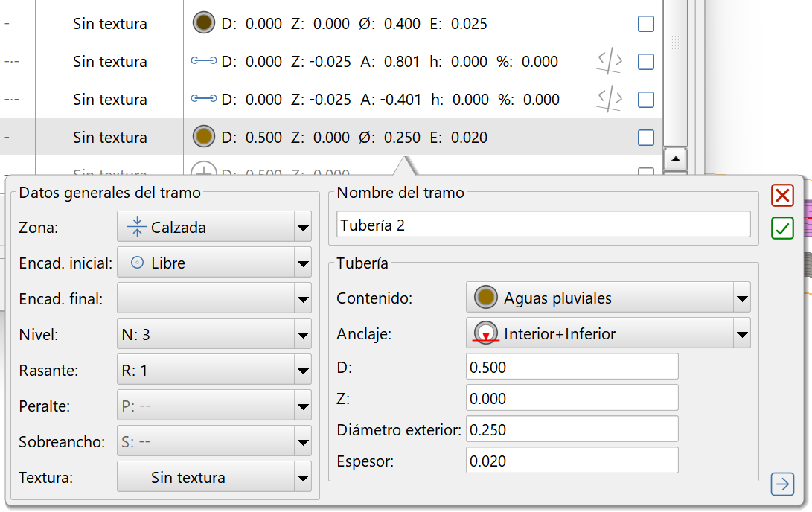This screenshot has width=812, height=512.
Task: Click the blue arrow next icon
Action: click(x=782, y=484)
